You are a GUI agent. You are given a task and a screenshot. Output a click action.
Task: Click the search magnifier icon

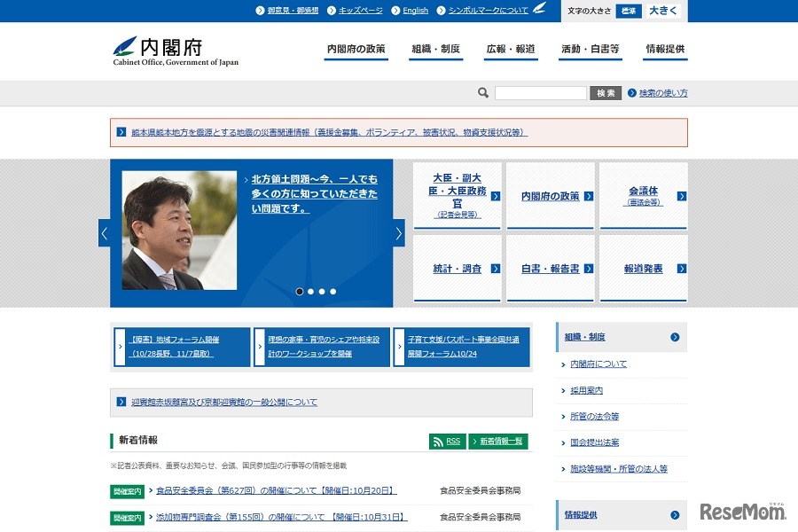pyautogui.click(x=483, y=92)
